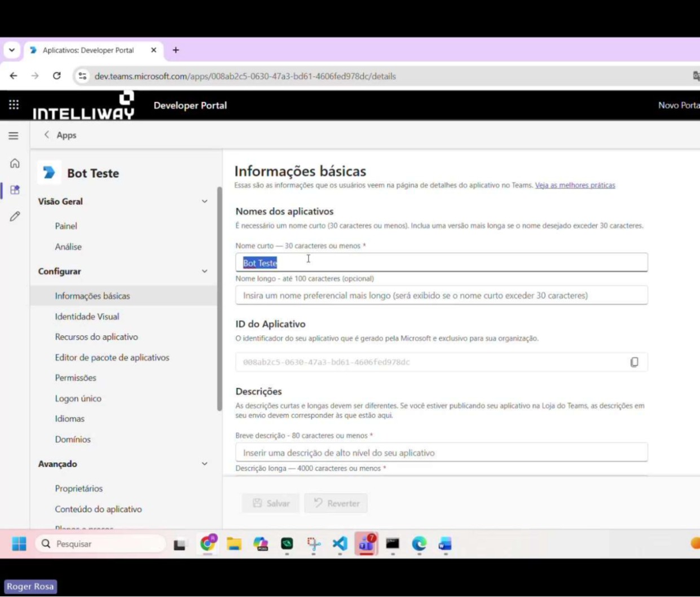Click the browser address bar URL
The image size is (700, 597).
click(x=245, y=76)
